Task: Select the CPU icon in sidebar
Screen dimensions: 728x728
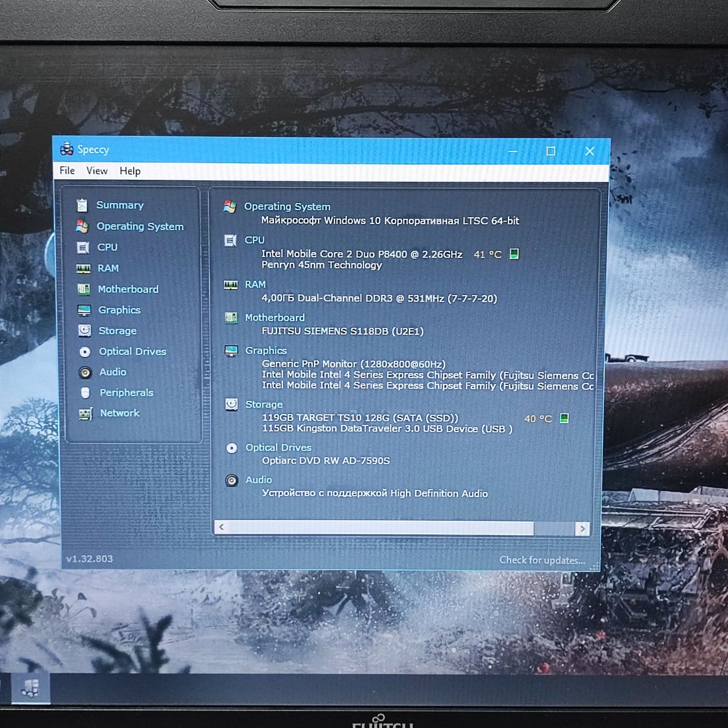Action: click(x=83, y=247)
